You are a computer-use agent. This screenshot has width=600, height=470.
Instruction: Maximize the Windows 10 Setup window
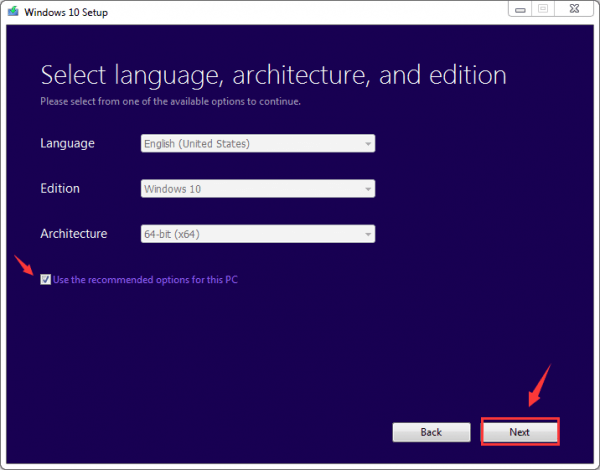[543, 9]
